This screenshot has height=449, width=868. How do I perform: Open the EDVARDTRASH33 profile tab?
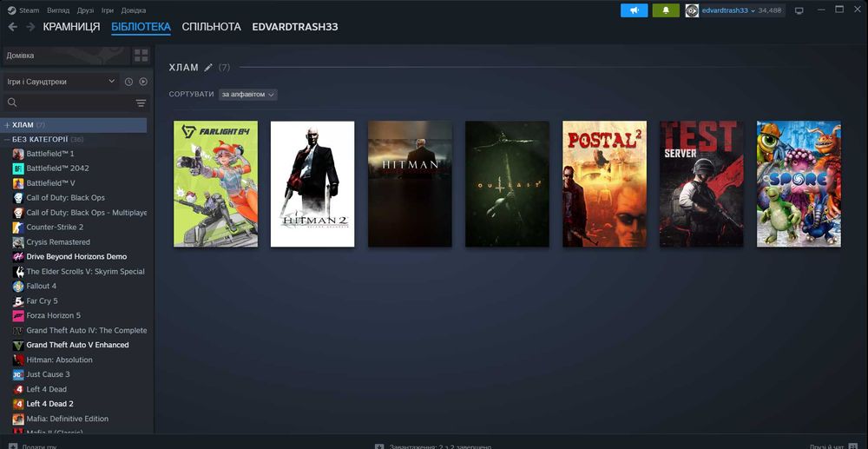(295, 27)
